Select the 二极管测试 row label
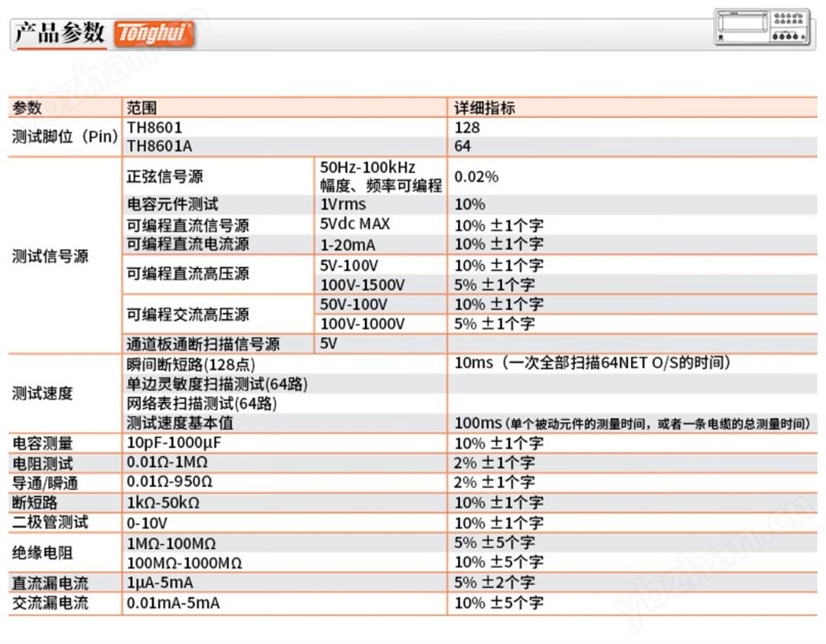 [50, 522]
